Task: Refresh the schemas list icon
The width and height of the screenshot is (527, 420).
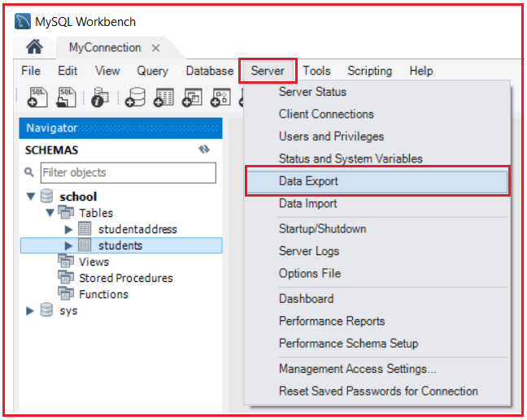Action: (204, 149)
